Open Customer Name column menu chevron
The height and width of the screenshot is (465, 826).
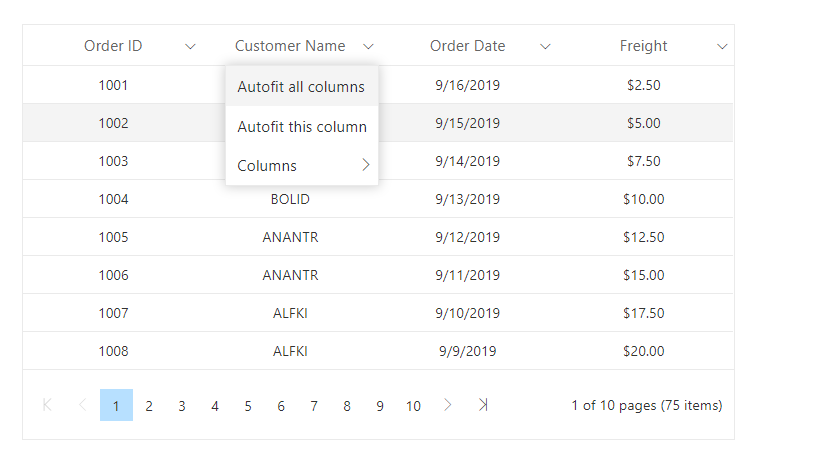(369, 46)
